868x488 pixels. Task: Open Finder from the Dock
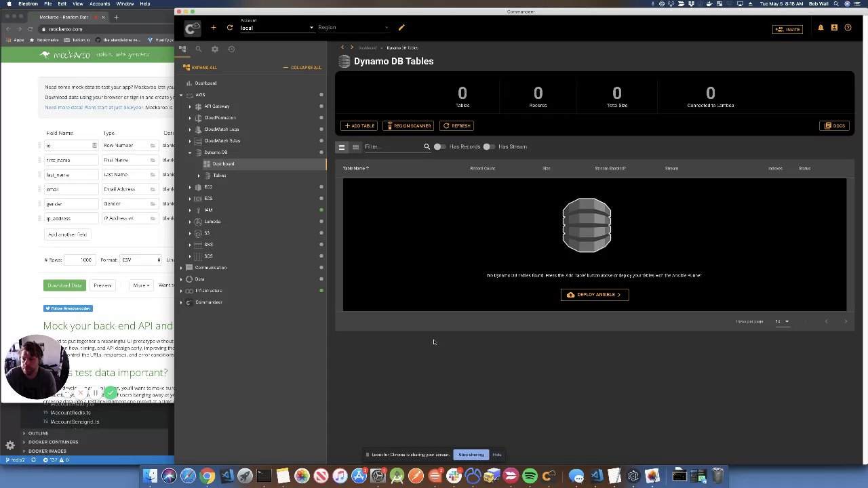(x=151, y=476)
